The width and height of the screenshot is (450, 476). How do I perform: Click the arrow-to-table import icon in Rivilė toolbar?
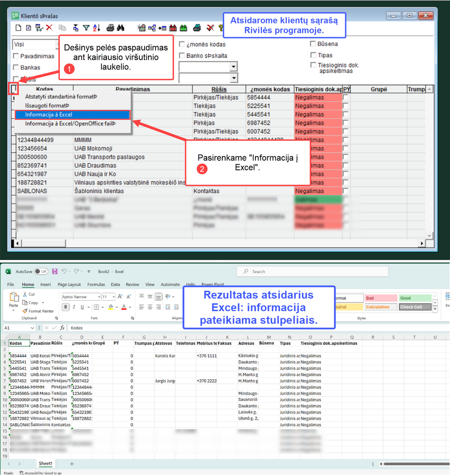click(162, 28)
